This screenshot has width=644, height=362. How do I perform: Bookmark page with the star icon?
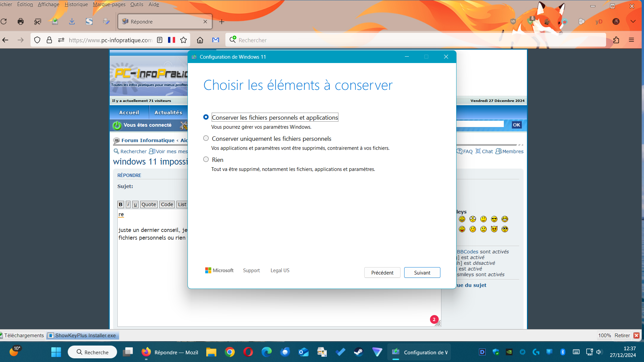183,40
